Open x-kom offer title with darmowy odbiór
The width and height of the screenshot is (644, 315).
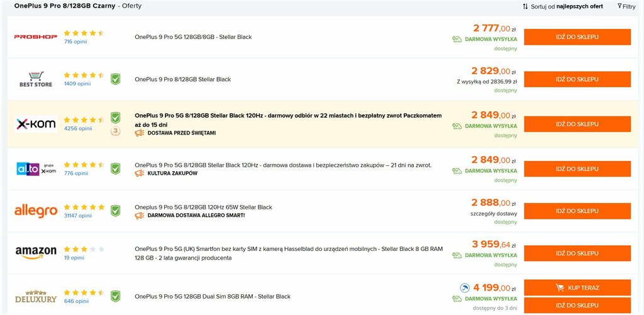(x=288, y=120)
